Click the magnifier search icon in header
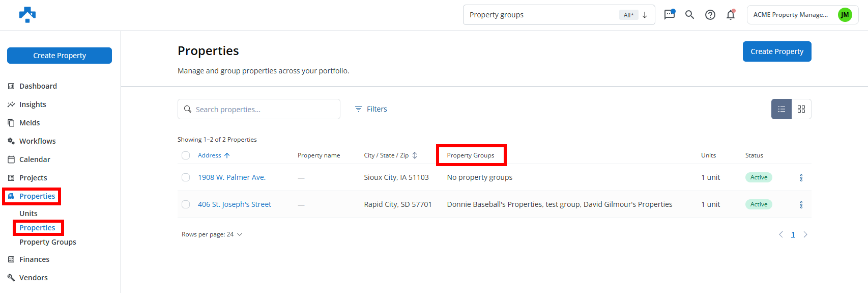The height and width of the screenshot is (293, 868). point(689,15)
